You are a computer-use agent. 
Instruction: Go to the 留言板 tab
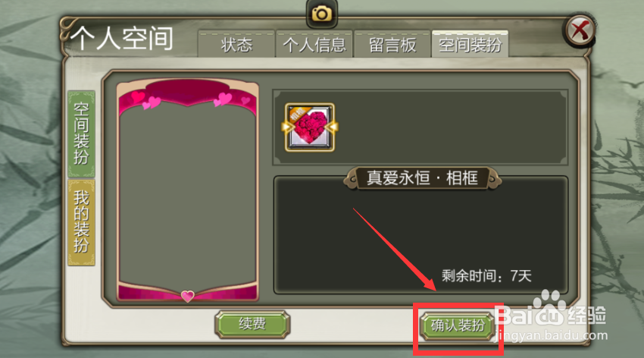click(392, 44)
